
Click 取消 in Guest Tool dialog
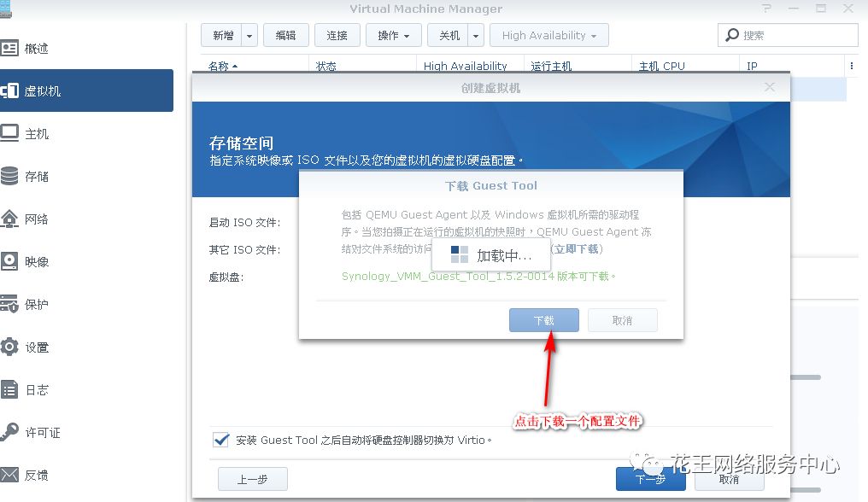[x=622, y=320]
